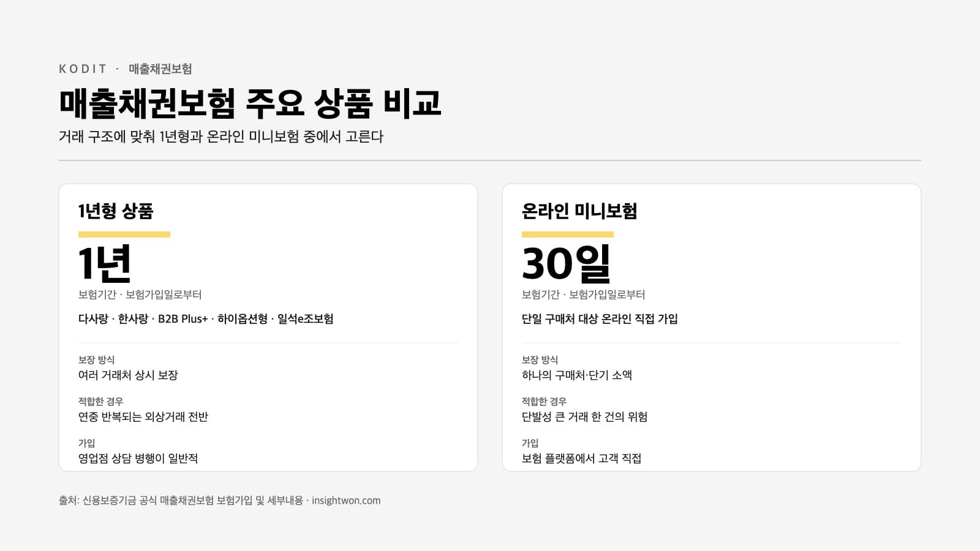Viewport: 980px width, 551px height.
Task: Click the '1년형 상품' card heading
Action: (116, 211)
